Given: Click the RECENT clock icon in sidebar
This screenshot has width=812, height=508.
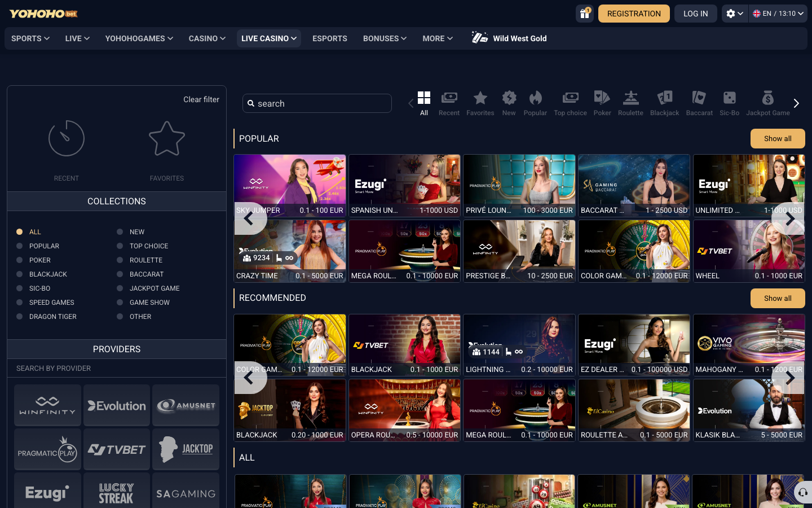Looking at the screenshot, I should pyautogui.click(x=67, y=138).
